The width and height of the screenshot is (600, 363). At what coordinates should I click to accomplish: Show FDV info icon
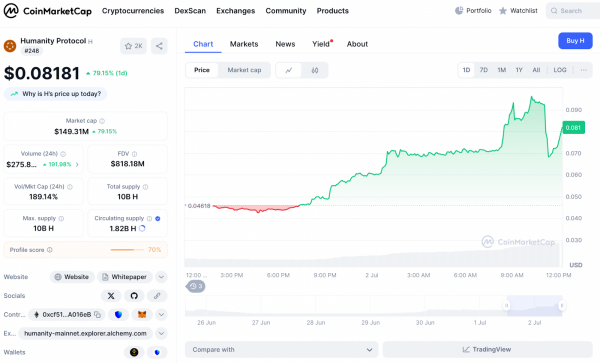point(134,154)
